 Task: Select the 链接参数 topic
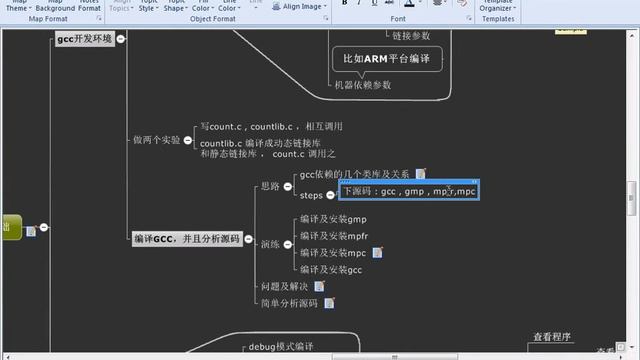coord(411,36)
